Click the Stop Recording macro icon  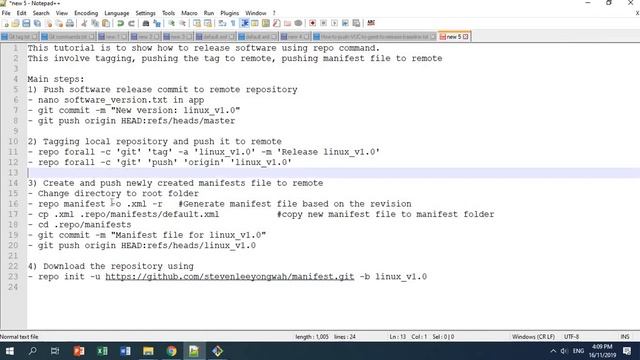click(323, 23)
